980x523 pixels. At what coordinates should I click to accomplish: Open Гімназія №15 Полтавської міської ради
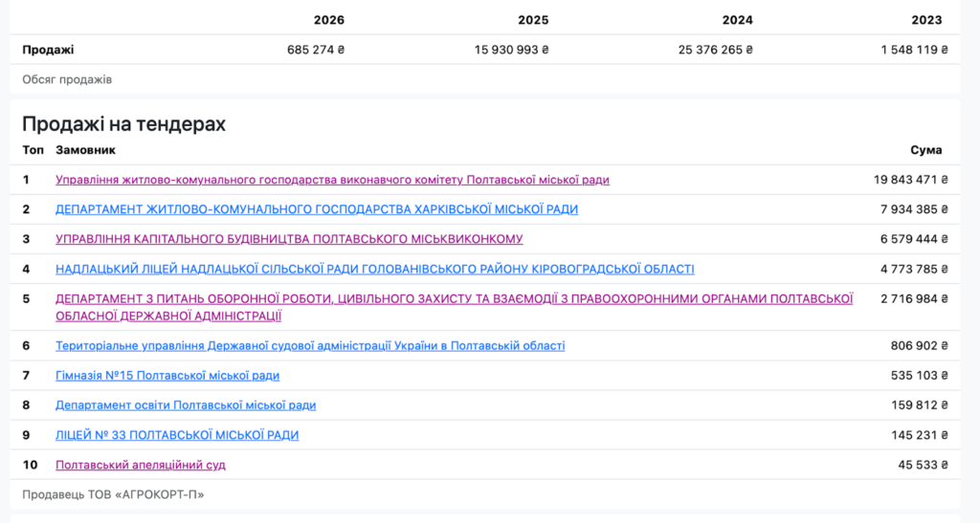(x=167, y=376)
